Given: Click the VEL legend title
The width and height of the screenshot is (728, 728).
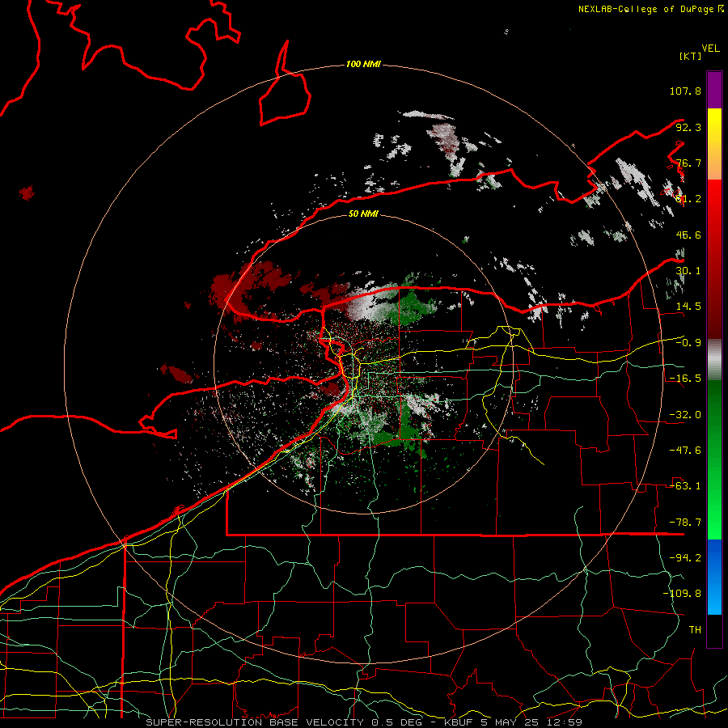Looking at the screenshot, I should pyautogui.click(x=710, y=49).
